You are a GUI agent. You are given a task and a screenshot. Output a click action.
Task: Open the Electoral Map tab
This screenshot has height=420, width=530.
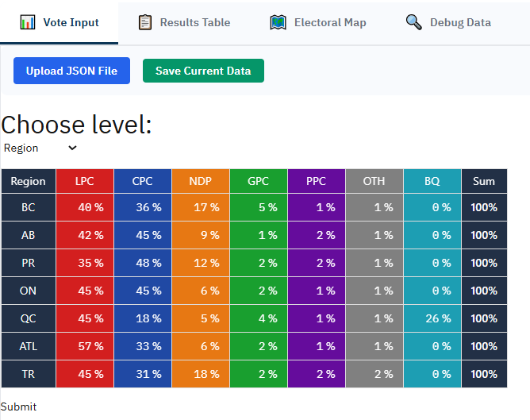pos(318,23)
